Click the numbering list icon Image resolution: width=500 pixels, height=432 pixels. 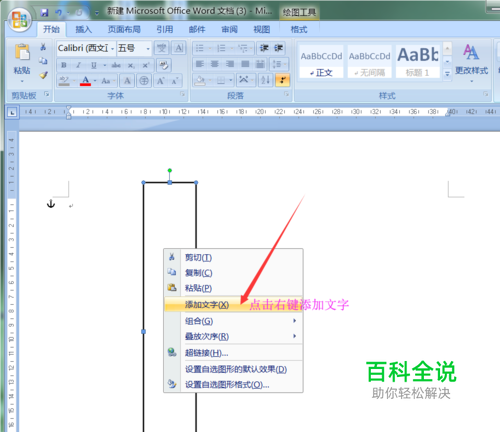pos(221,48)
